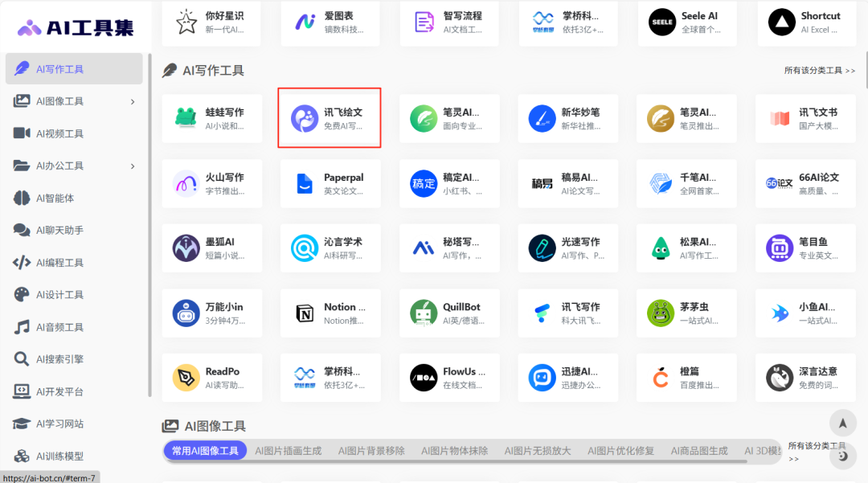
Task: Open 所有该分类工具 link beside image tabs
Action: 817,452
